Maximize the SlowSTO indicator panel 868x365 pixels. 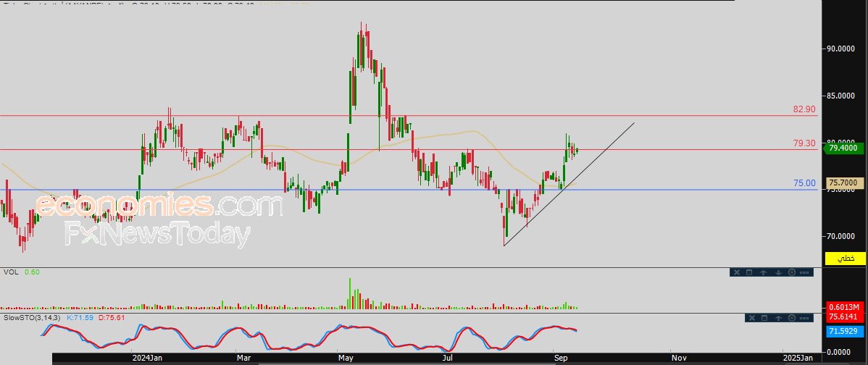pyautogui.click(x=764, y=317)
